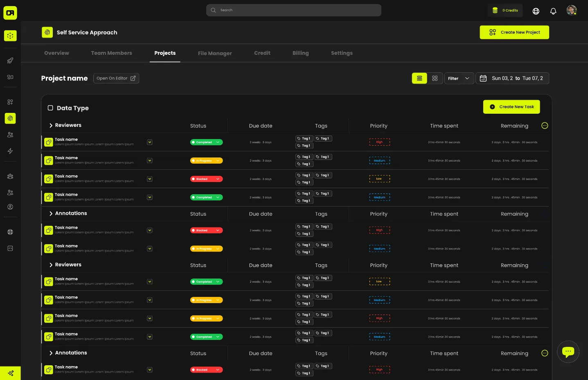Click the fingerprint icon beside Self Service Approach

pos(47,32)
